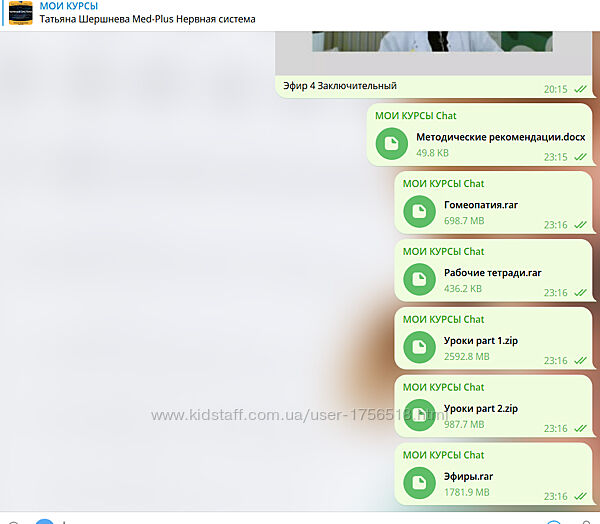Click read checkmarks on Уроки part 2.zip message

[581, 428]
